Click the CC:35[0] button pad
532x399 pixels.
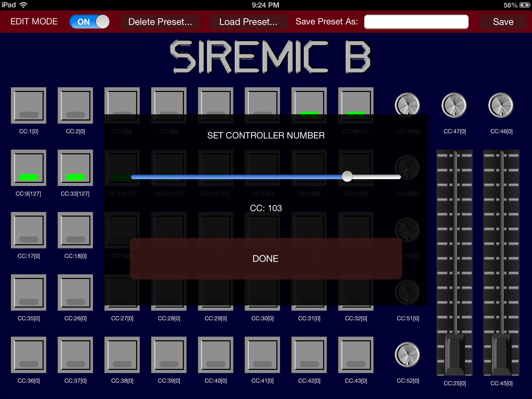coord(28,293)
